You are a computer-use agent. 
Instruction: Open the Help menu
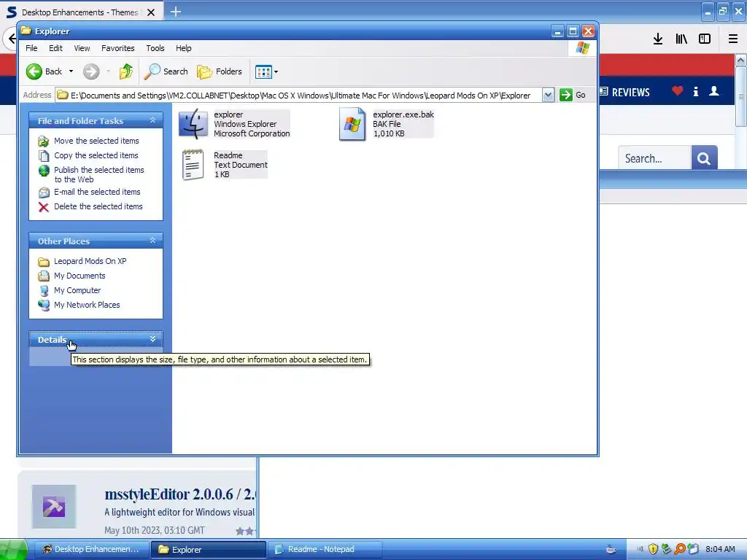183,48
